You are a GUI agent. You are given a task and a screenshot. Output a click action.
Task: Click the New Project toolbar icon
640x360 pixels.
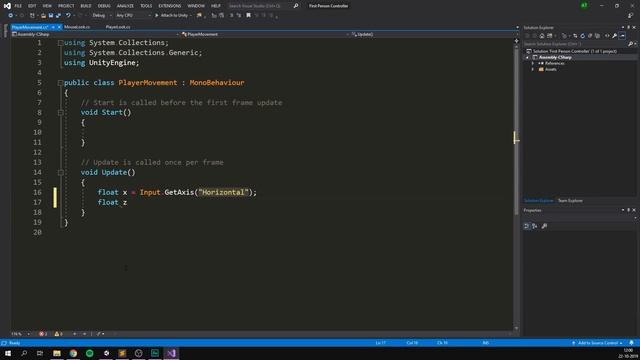(32, 16)
